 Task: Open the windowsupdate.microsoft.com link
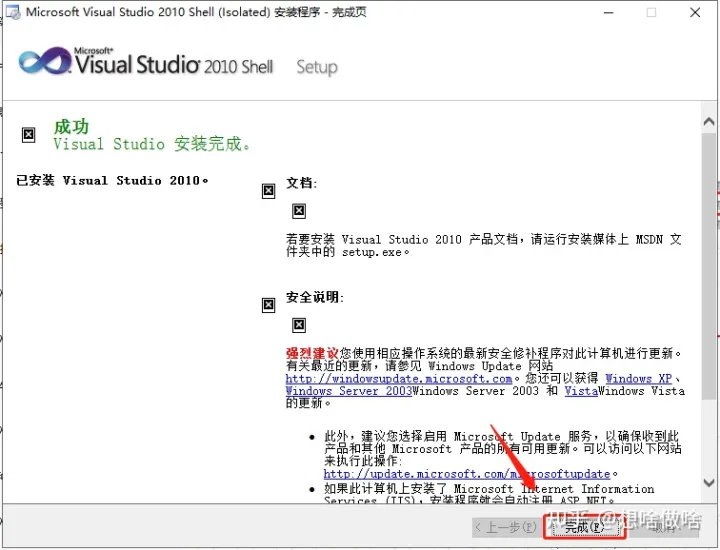[x=399, y=379]
